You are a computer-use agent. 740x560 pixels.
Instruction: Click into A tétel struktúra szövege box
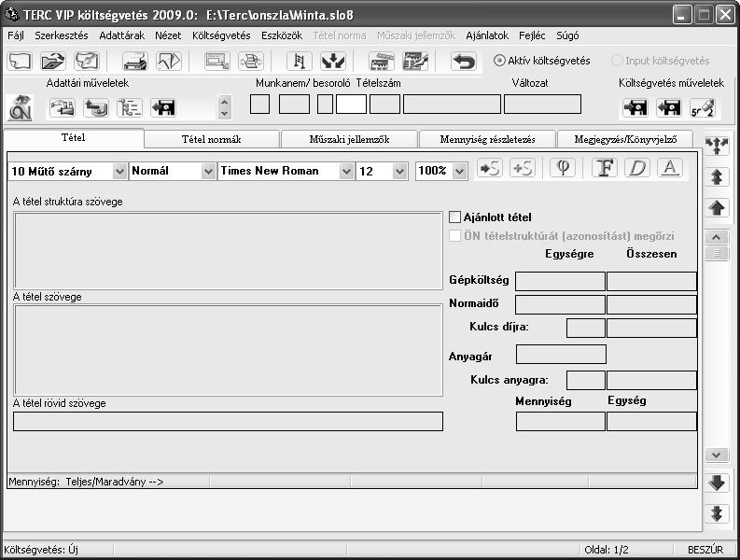[229, 251]
